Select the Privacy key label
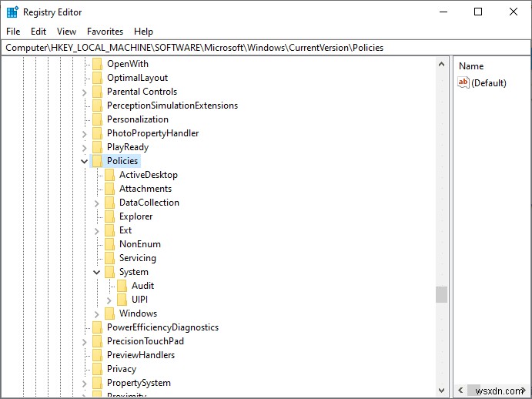Viewport: 532px width, 399px height. click(122, 369)
